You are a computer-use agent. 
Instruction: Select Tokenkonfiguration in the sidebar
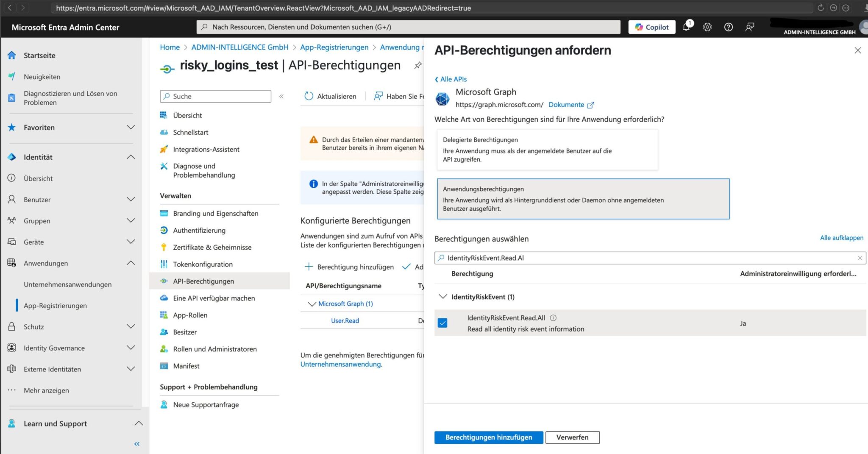tap(202, 264)
